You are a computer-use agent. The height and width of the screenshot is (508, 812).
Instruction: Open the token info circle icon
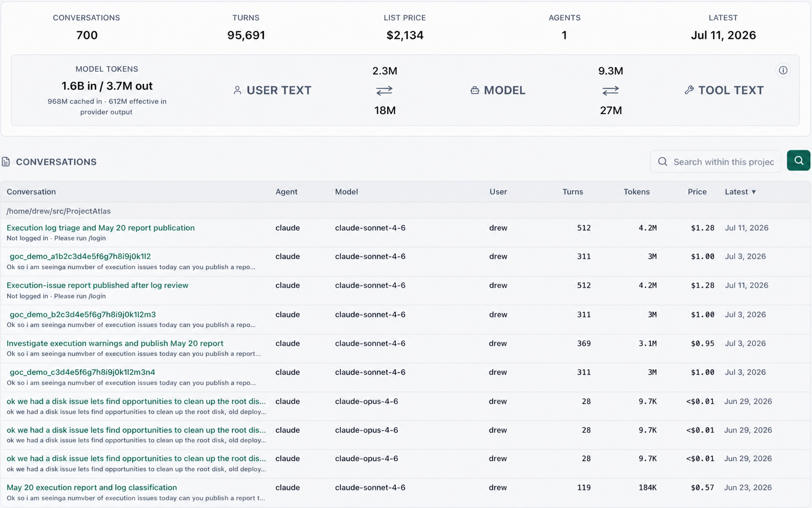click(783, 70)
